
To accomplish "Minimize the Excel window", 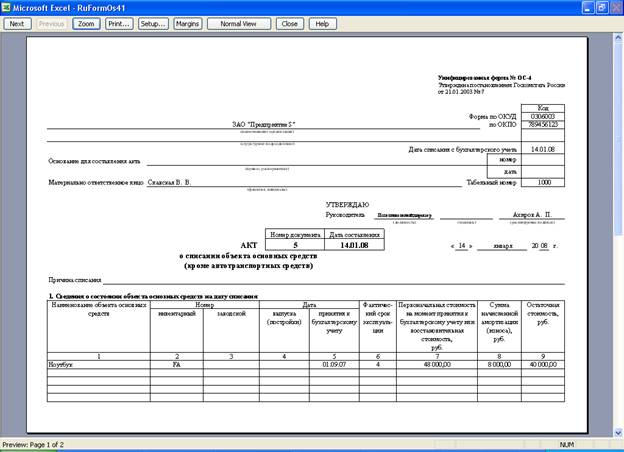I will (x=588, y=8).
